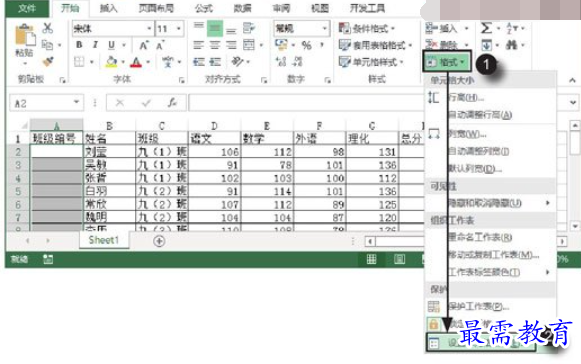This screenshot has width=581, height=364.
Task: Open the Insert cells dropdown
Action: (446, 28)
